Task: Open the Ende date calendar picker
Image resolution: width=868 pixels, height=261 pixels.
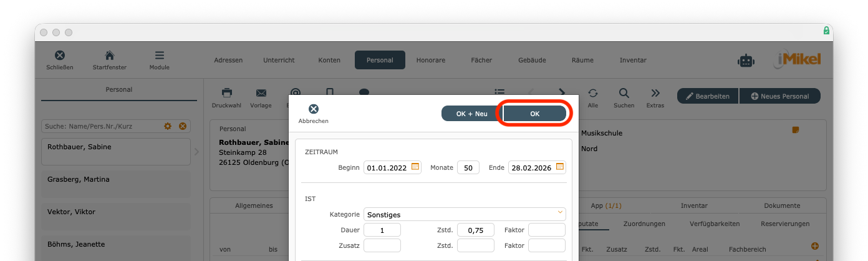Action: [x=560, y=167]
